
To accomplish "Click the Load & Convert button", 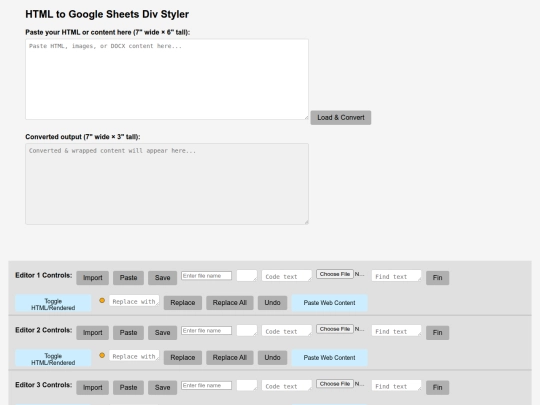I will coord(341,118).
